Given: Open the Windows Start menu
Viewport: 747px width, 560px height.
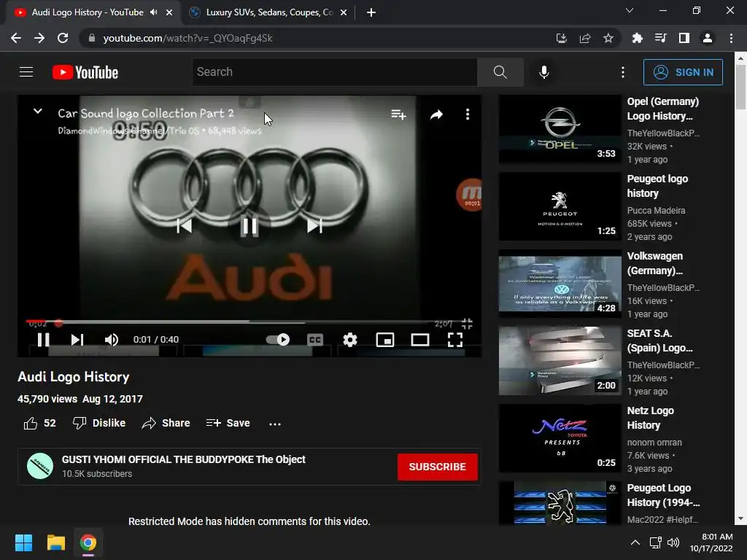Looking at the screenshot, I should [23, 542].
